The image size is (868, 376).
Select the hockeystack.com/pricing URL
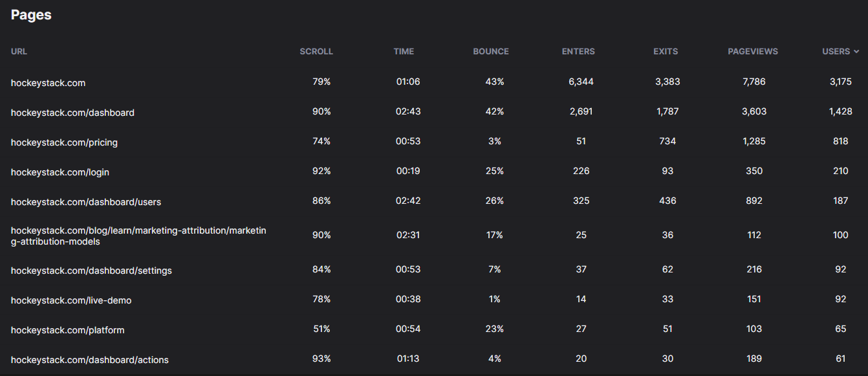[x=64, y=142]
